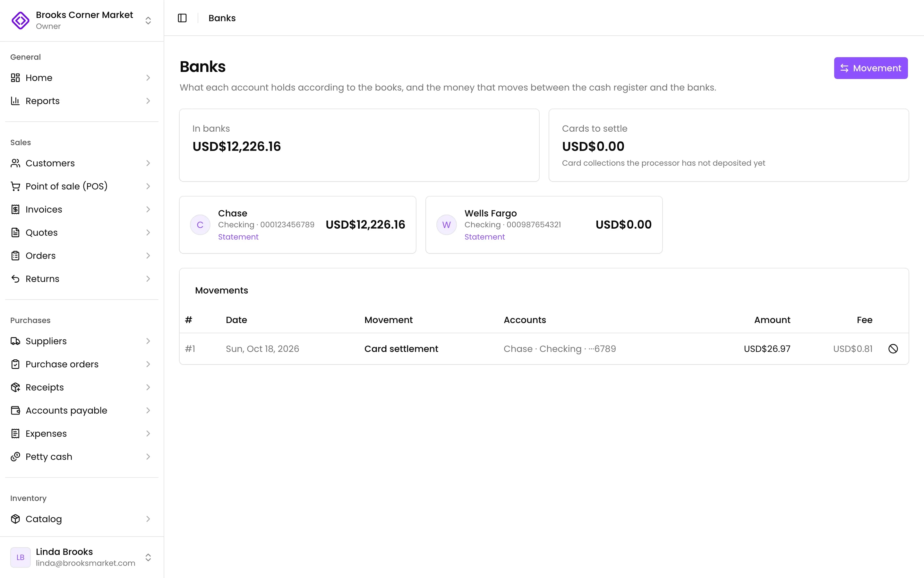Click 'Chase · Checking · ···6789' accounts cell
This screenshot has width=924, height=578.
(x=559, y=349)
